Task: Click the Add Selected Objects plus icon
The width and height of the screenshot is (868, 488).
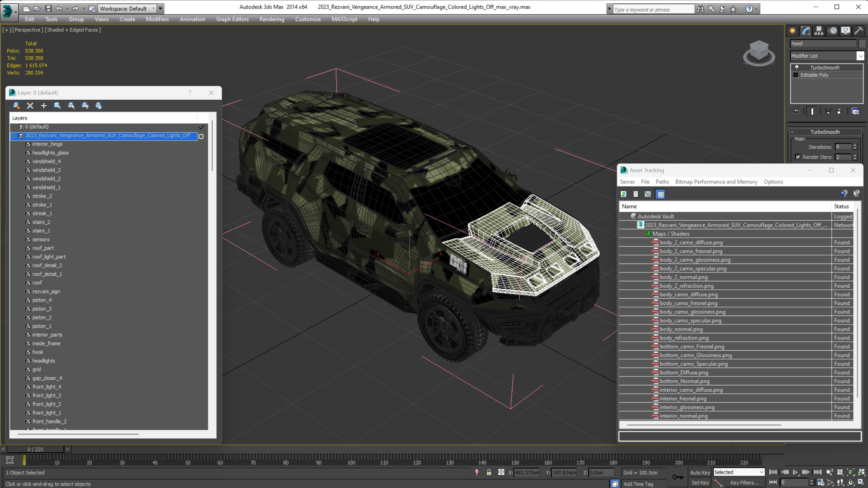Action: point(44,106)
